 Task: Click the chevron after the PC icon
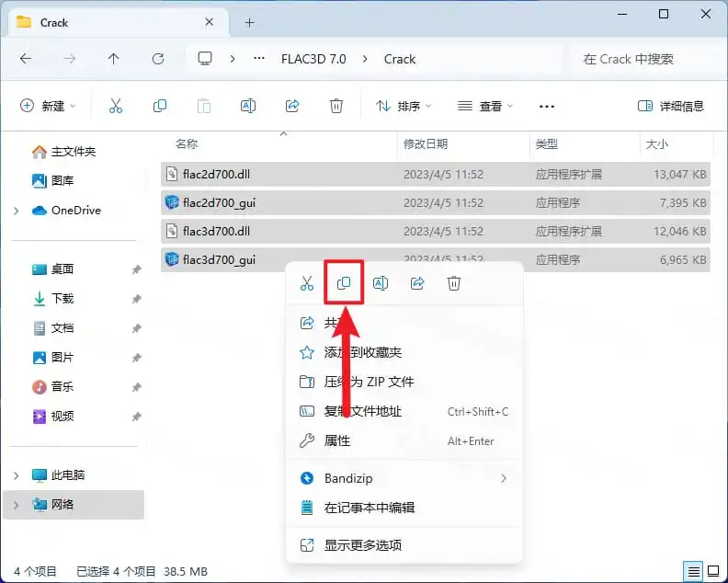[x=233, y=59]
